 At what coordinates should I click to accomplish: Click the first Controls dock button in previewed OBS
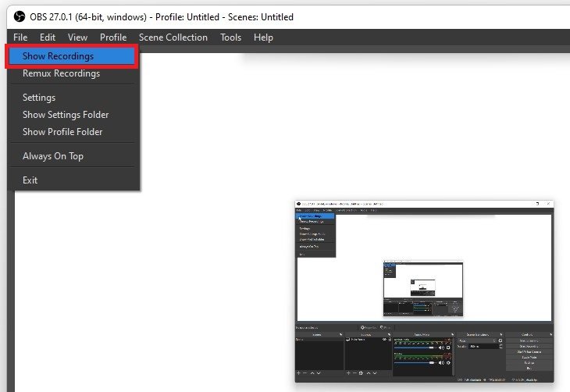click(529, 340)
